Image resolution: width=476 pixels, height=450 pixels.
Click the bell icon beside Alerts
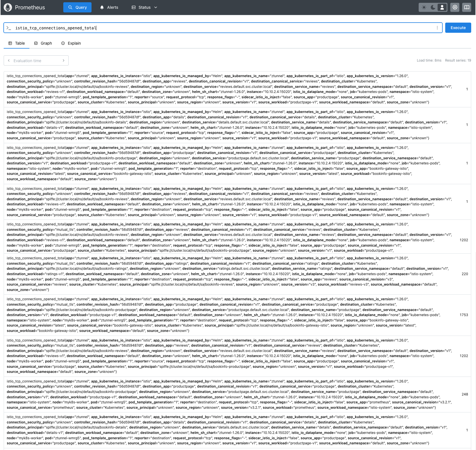click(x=102, y=7)
